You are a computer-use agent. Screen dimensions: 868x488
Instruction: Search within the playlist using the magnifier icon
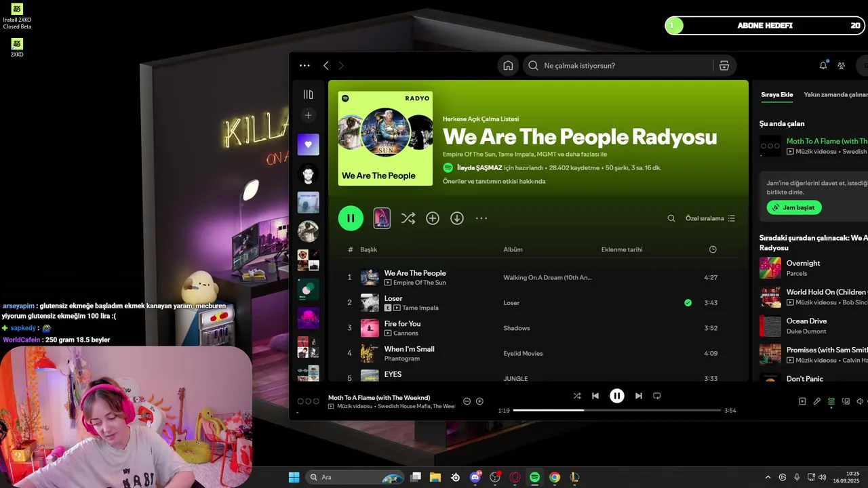(x=671, y=218)
